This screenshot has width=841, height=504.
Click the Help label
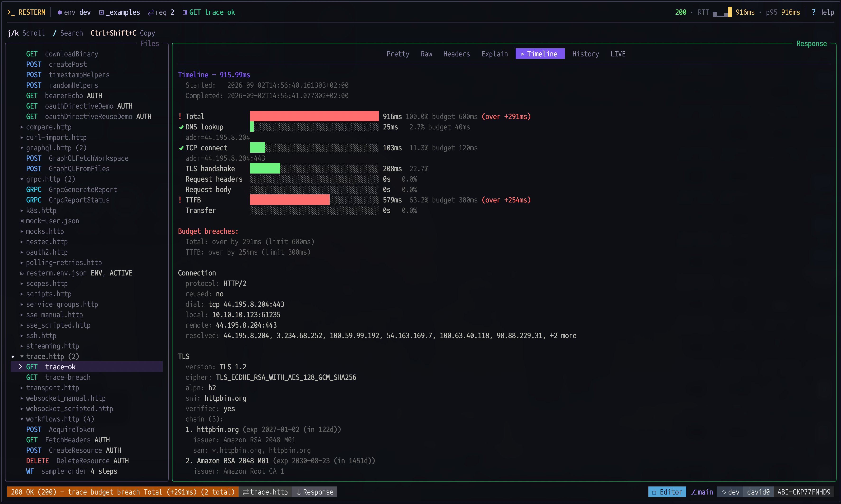coord(826,12)
